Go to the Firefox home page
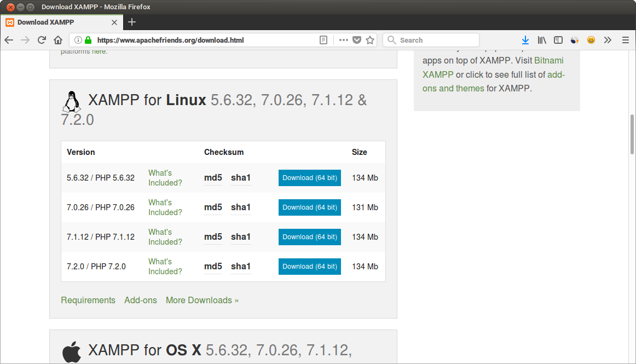Screen dimensions: 636x364 click(59, 40)
